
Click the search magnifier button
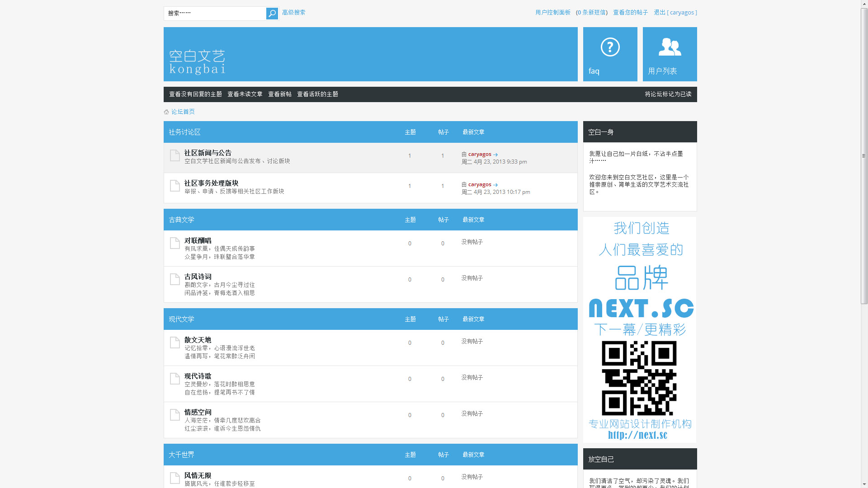[272, 14]
